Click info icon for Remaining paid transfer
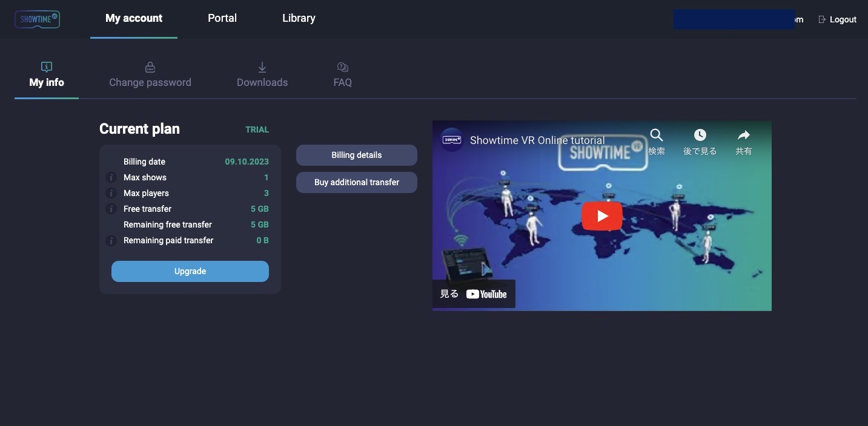The height and width of the screenshot is (426, 868). [111, 240]
